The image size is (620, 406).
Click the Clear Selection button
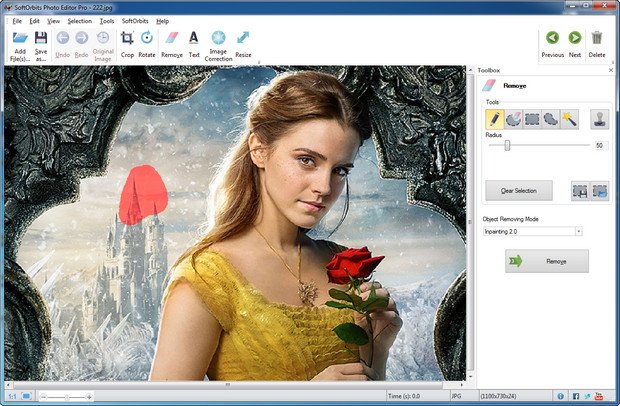[x=519, y=191]
